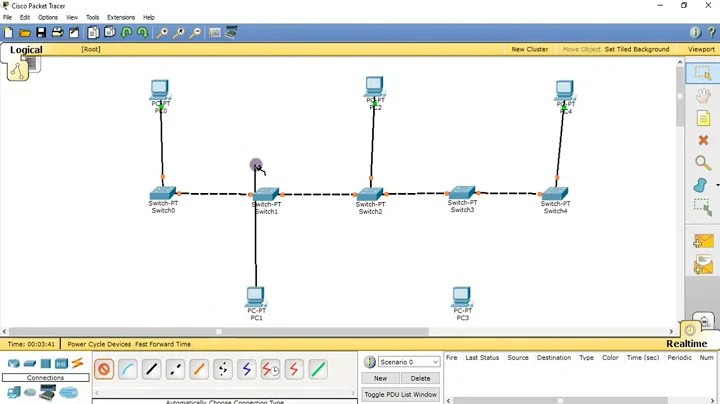Open the Drawing Palette
720x404 pixels.
click(214, 33)
